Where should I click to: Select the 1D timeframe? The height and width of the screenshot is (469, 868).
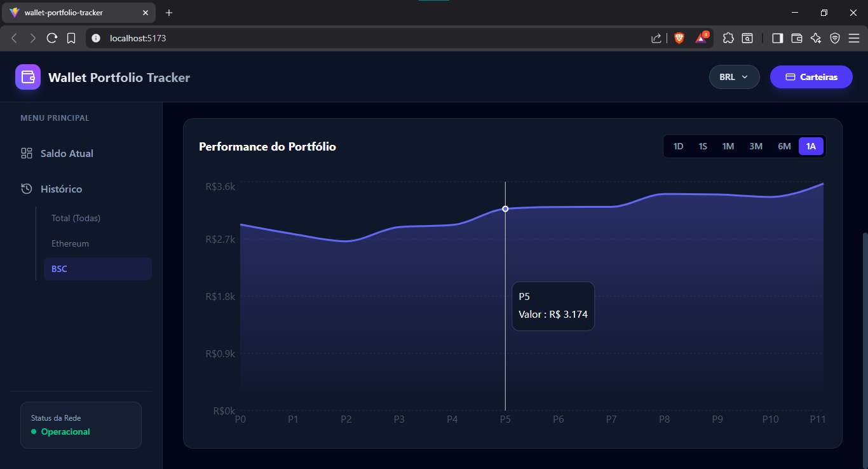click(678, 146)
